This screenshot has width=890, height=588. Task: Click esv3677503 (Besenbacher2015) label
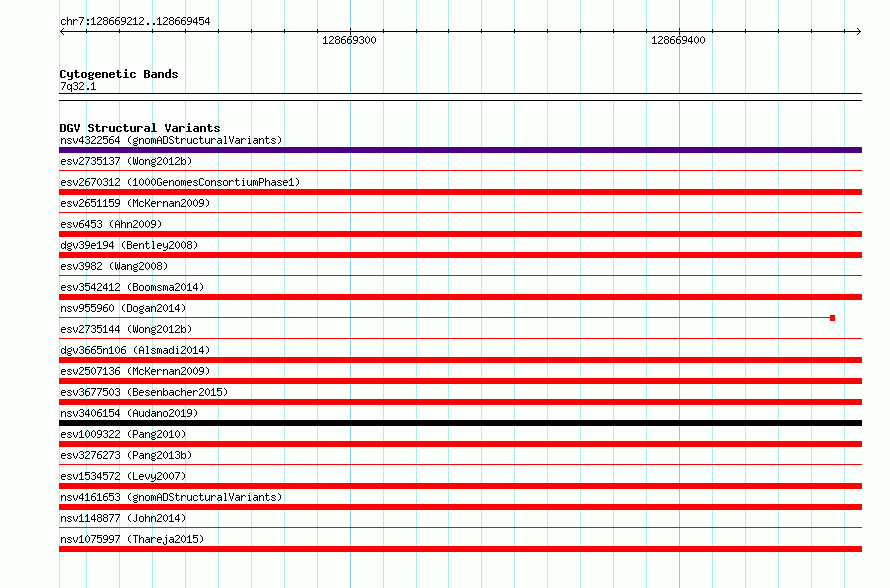[x=144, y=392]
